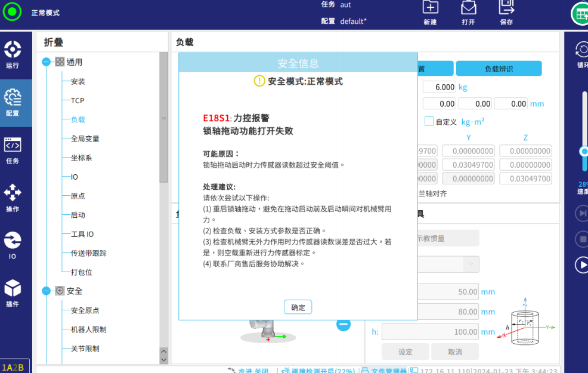Collapse the 通用 tree group

(47, 62)
